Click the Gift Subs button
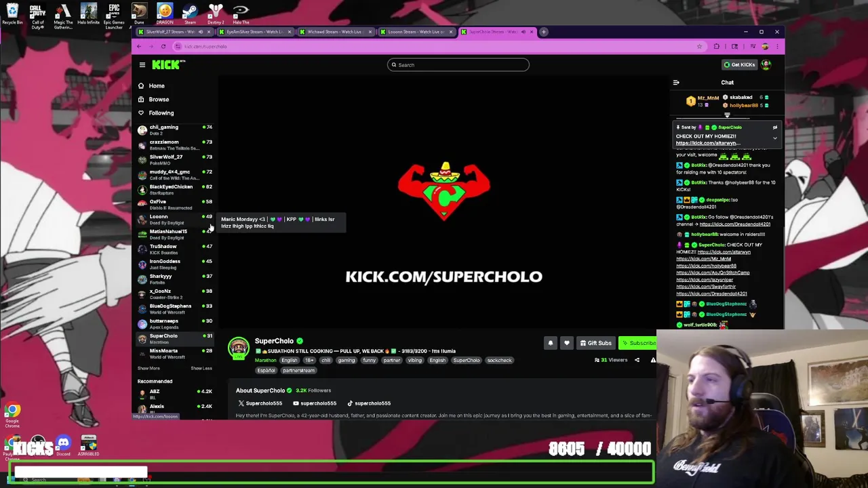868x488 pixels. point(595,343)
